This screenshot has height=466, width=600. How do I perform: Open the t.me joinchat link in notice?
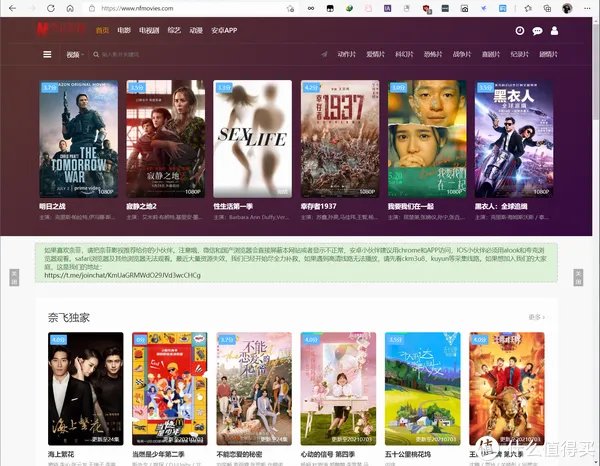(x=122, y=275)
